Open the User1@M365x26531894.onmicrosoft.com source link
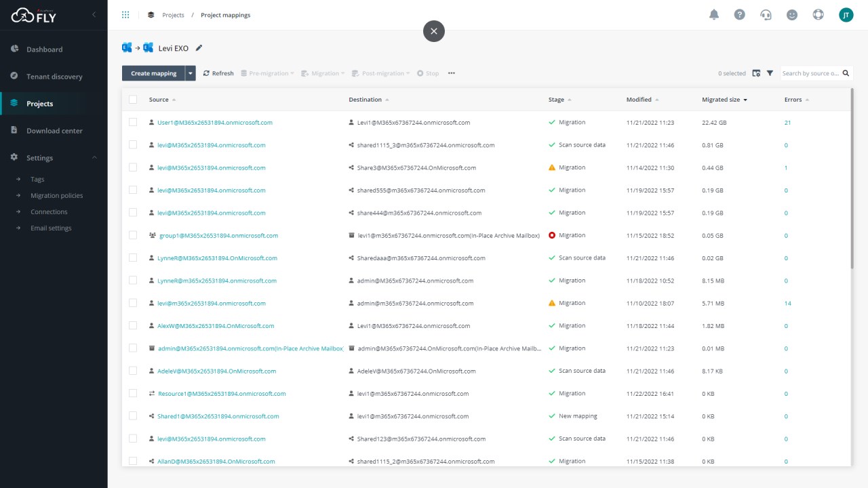Viewport: 868px width, 488px height. click(x=215, y=123)
